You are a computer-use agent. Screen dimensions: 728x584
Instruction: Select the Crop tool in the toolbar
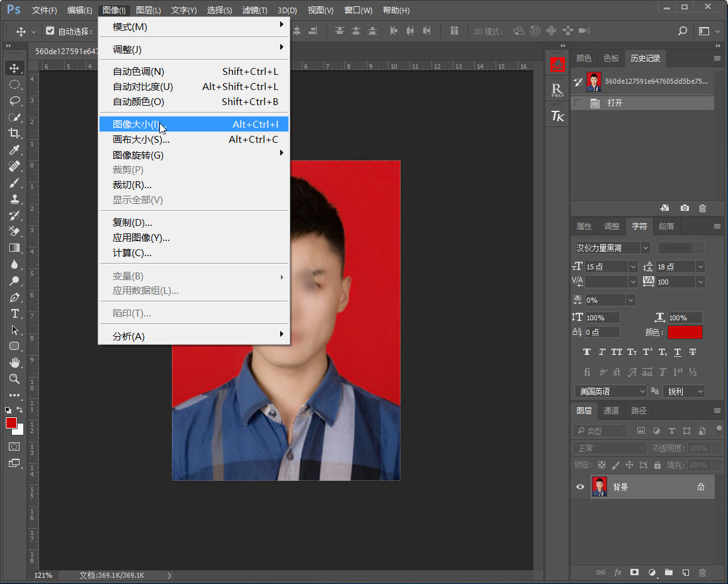(14, 133)
